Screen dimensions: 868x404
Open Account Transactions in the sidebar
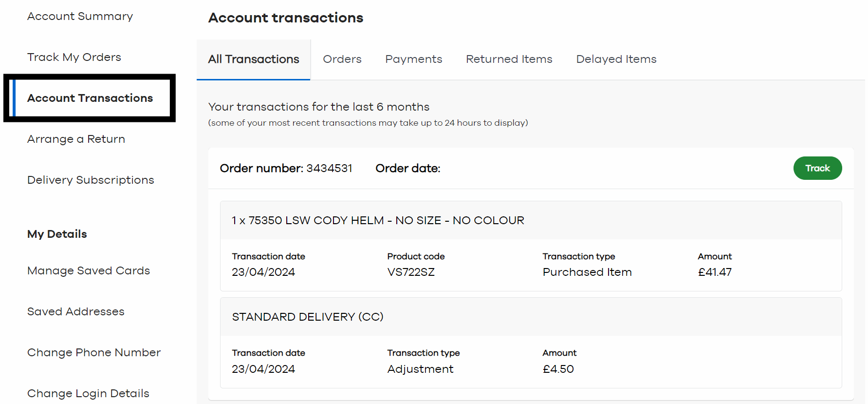pos(90,98)
